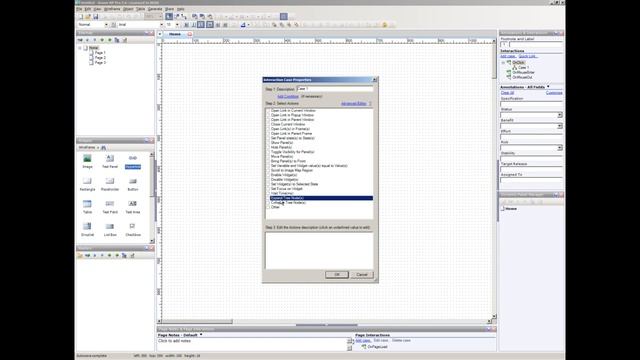Check Show Panel(s) action
The image size is (640, 360).
(x=268, y=143)
